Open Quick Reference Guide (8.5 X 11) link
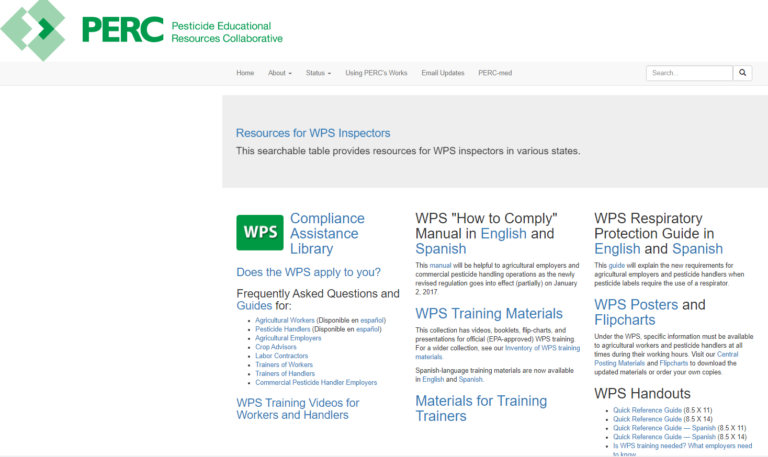 point(647,410)
